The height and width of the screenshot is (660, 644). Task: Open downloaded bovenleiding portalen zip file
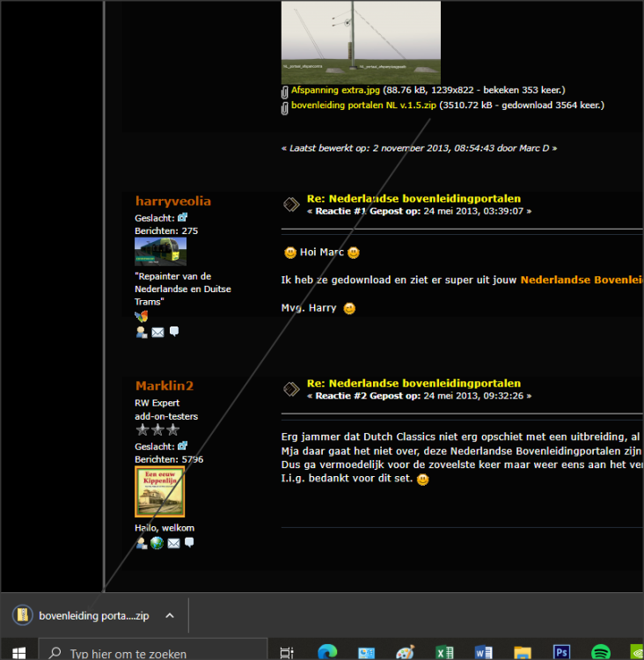[x=84, y=616]
